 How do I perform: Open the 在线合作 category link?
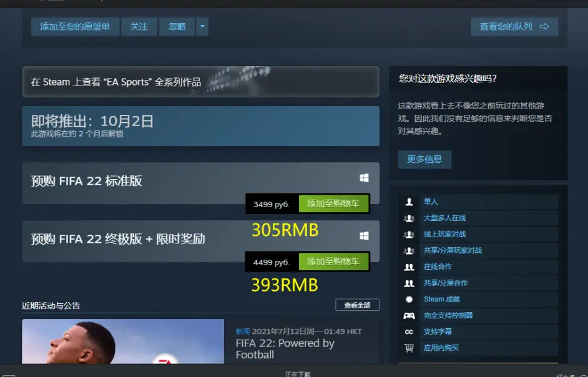coord(438,267)
